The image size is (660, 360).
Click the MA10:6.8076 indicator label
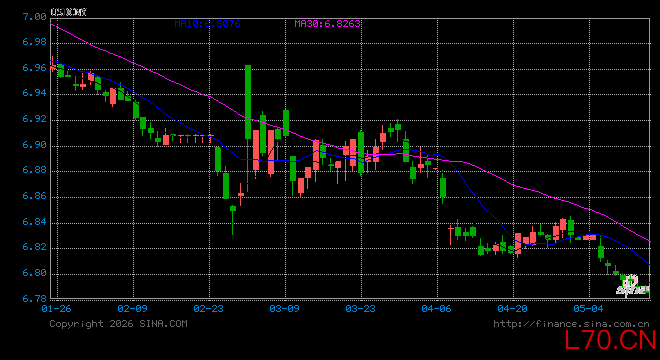(x=208, y=24)
